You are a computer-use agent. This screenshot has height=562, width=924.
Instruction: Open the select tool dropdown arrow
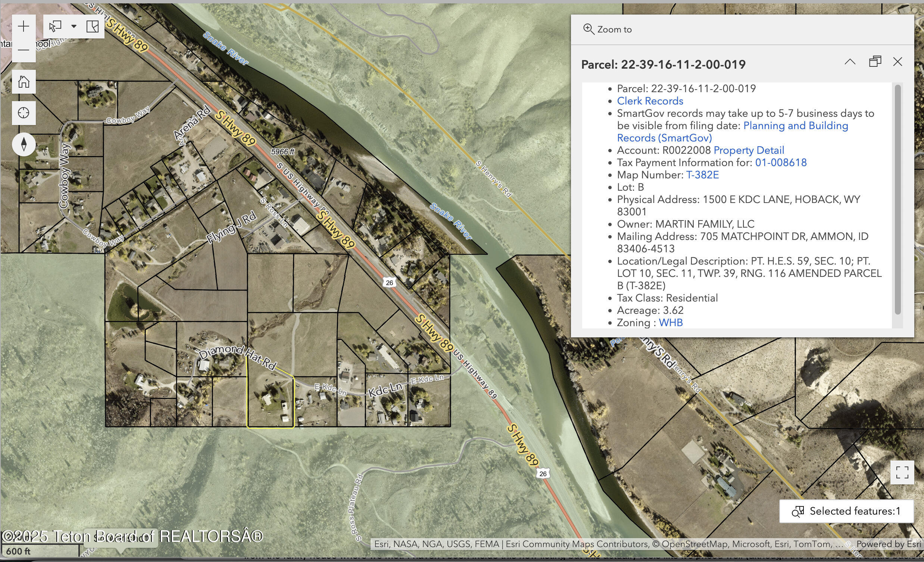pos(74,26)
